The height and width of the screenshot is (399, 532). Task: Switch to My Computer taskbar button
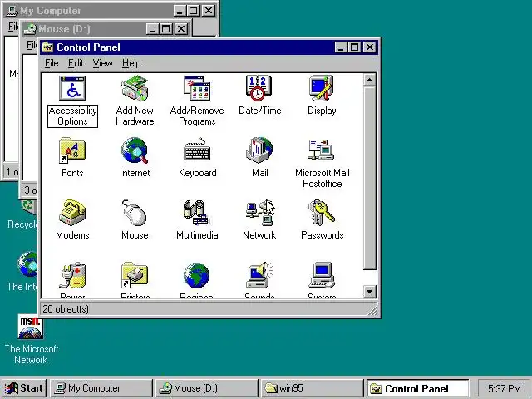[101, 388]
